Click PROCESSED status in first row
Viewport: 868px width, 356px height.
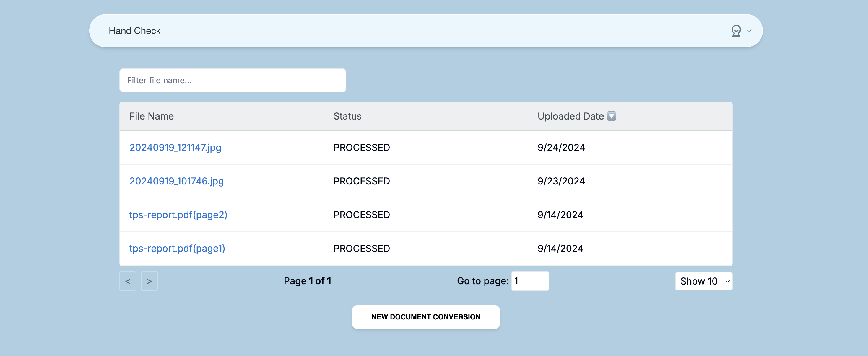click(x=362, y=148)
